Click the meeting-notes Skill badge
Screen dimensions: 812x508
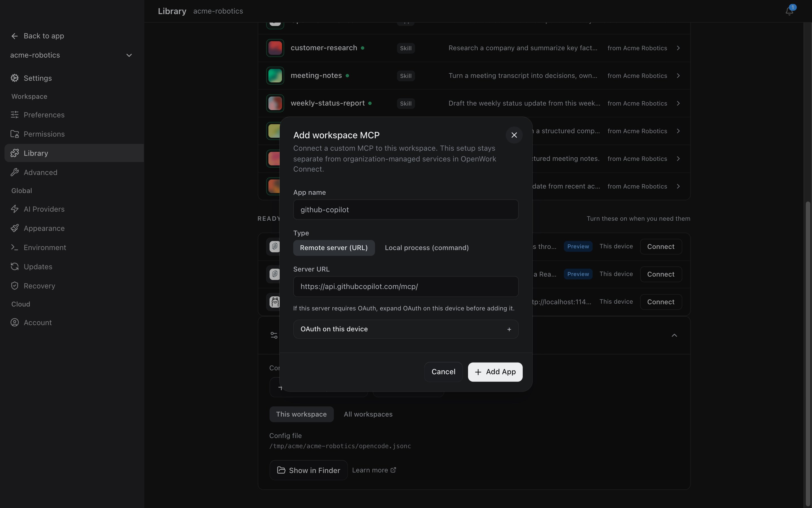click(x=406, y=76)
